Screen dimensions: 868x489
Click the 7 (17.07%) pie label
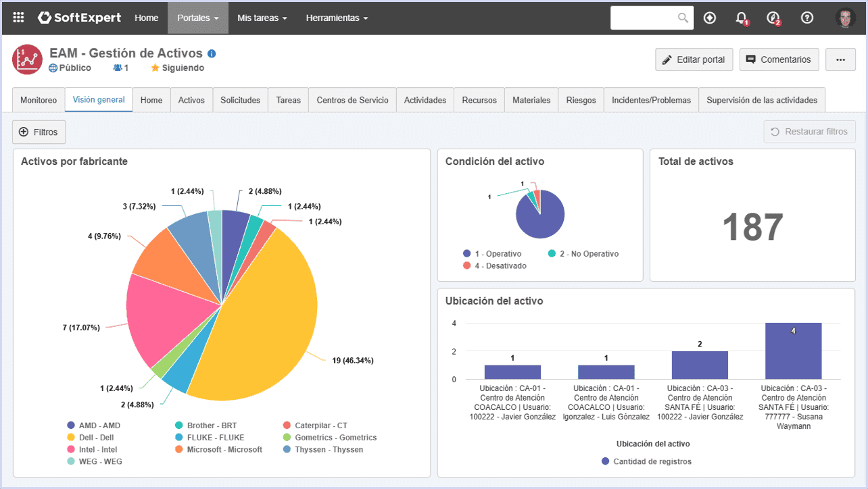point(81,328)
